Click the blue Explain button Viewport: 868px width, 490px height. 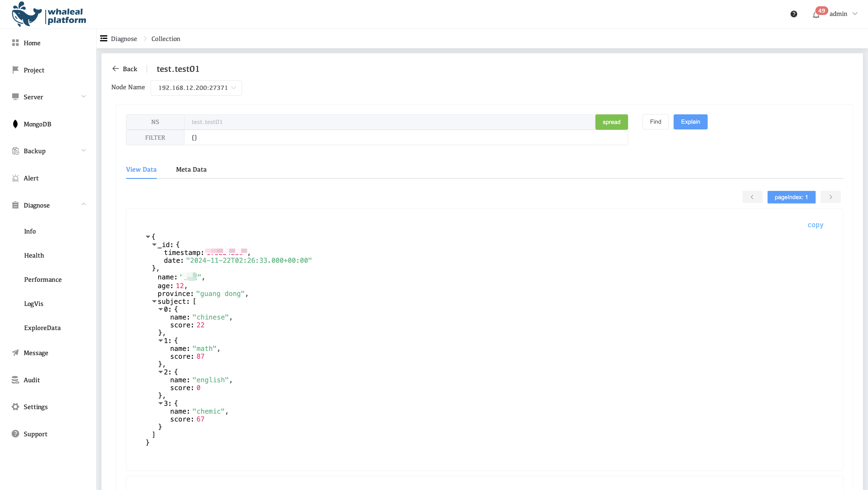click(690, 122)
